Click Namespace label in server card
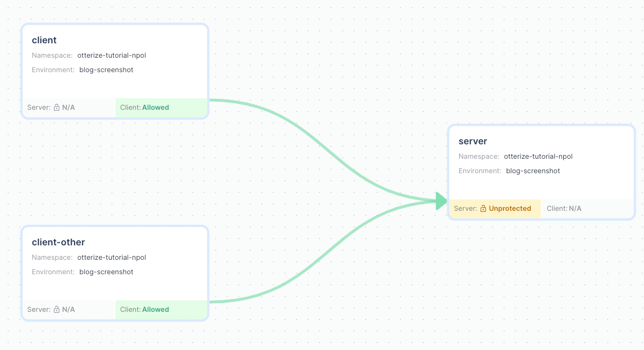Viewport: 644px width, 350px height. point(479,156)
